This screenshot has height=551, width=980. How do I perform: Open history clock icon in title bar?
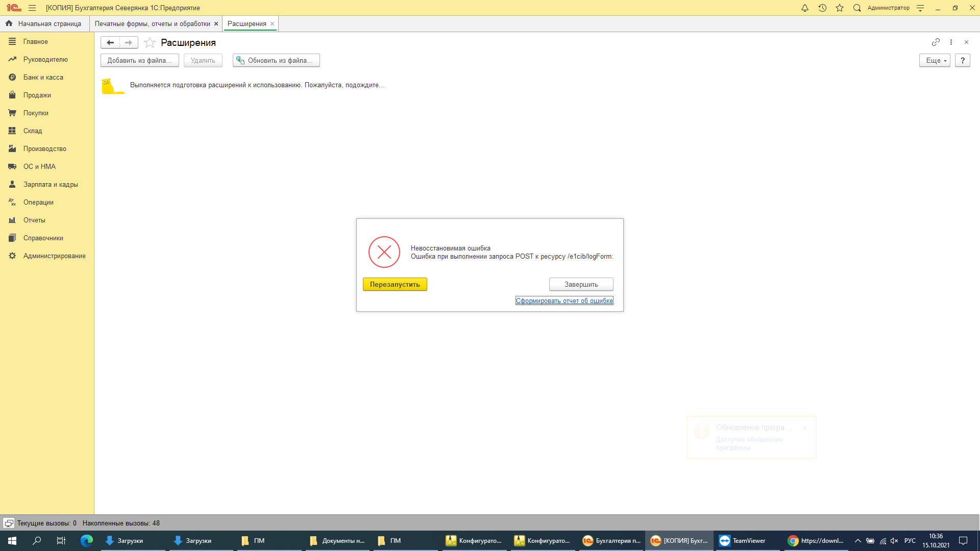point(822,8)
